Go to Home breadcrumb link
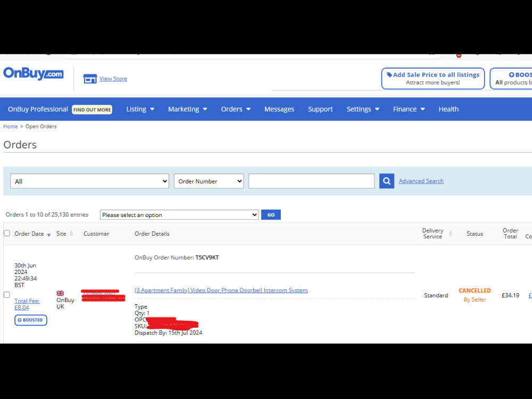This screenshot has width=532, height=399. pos(11,126)
